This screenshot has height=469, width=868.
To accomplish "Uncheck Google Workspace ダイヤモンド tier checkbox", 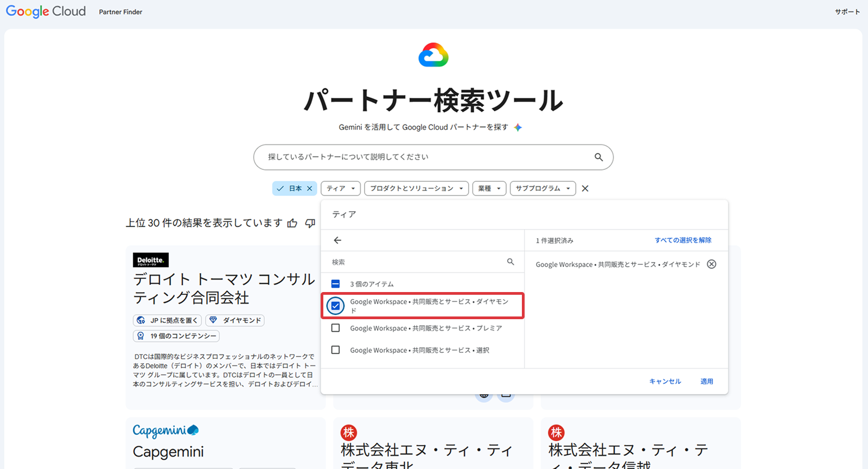I will click(336, 306).
